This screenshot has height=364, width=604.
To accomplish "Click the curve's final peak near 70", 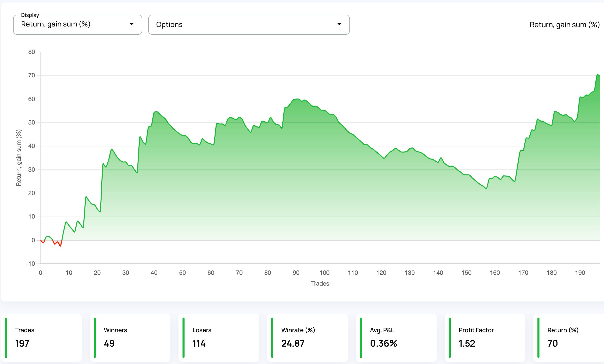I will tap(597, 75).
